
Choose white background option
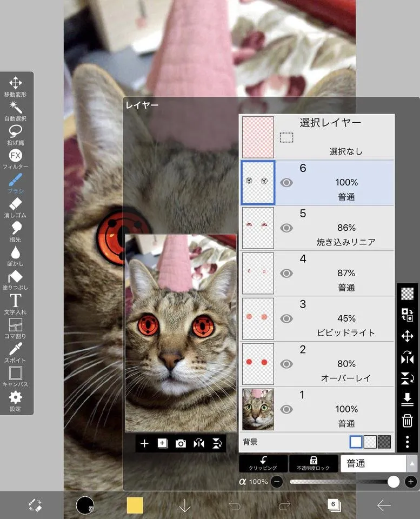tap(356, 442)
